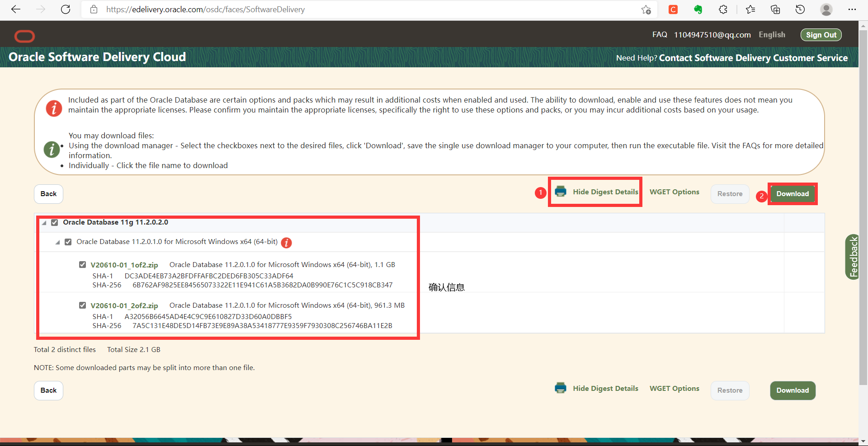The image size is (868, 446).
Task: Click the top printer icon beside Hide Digest Details
Action: pos(561,192)
